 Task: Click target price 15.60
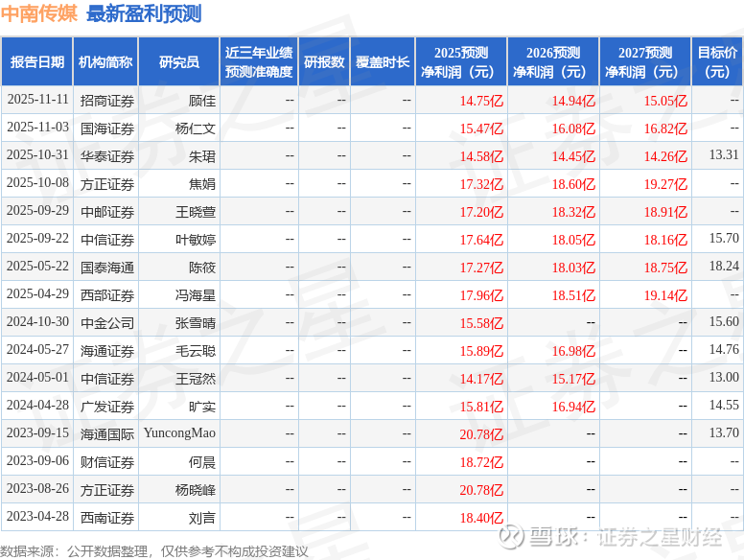coord(724,321)
